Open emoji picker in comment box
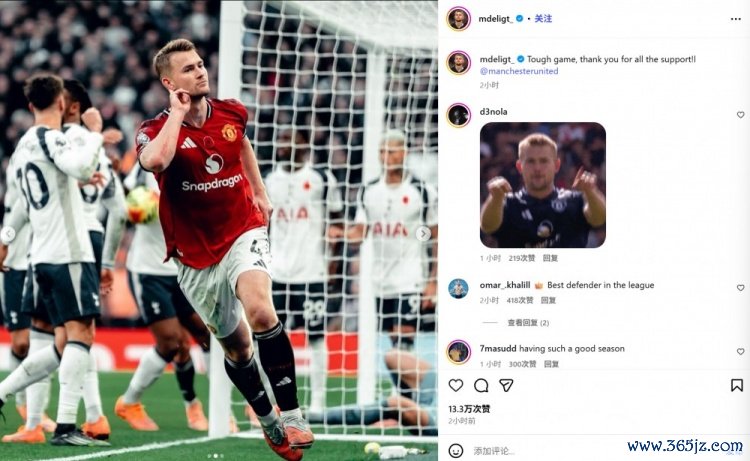 coord(456,450)
